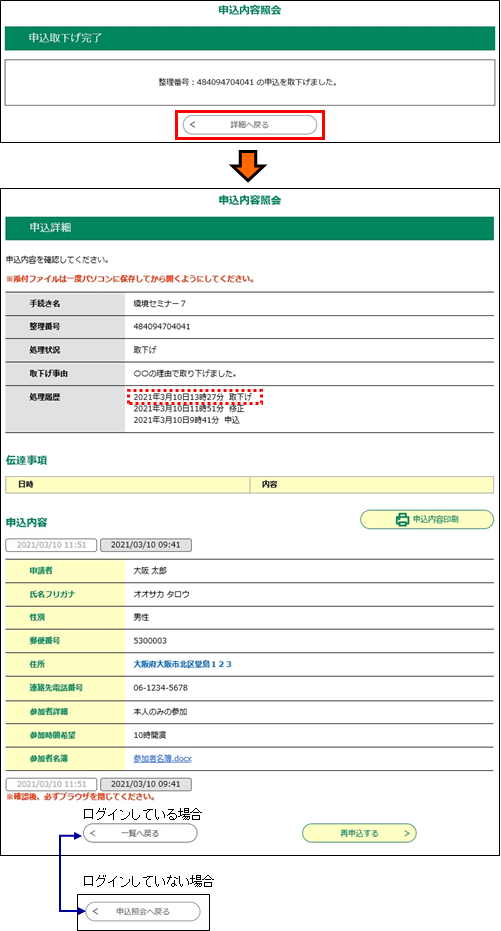Open the 参加者名簿.docx attachment link
The width and height of the screenshot is (501, 931).
tap(163, 759)
